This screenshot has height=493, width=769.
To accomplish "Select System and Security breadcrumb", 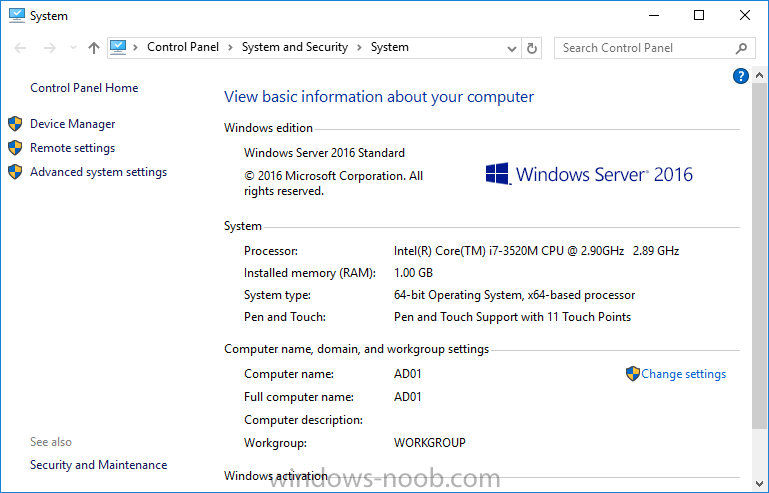I will pos(295,47).
